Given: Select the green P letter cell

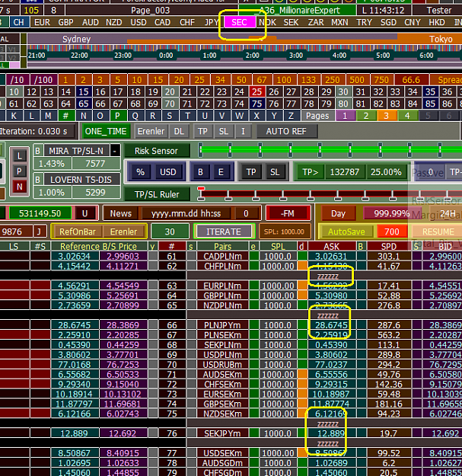Looking at the screenshot, I should (x=117, y=116).
